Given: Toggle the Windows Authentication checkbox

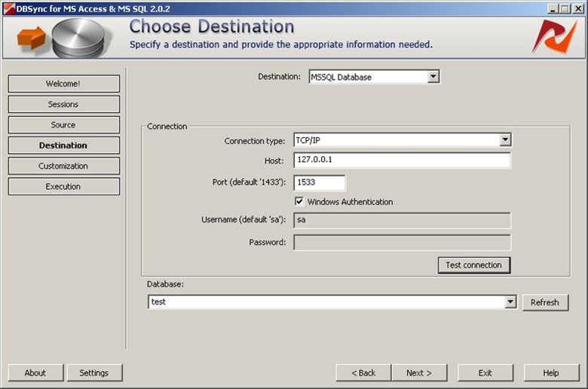Looking at the screenshot, I should pyautogui.click(x=299, y=201).
